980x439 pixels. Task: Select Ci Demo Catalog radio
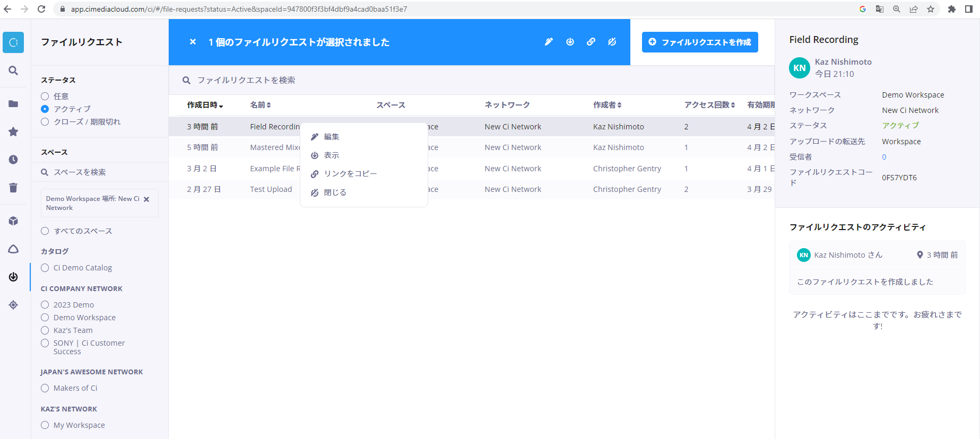pos(45,268)
